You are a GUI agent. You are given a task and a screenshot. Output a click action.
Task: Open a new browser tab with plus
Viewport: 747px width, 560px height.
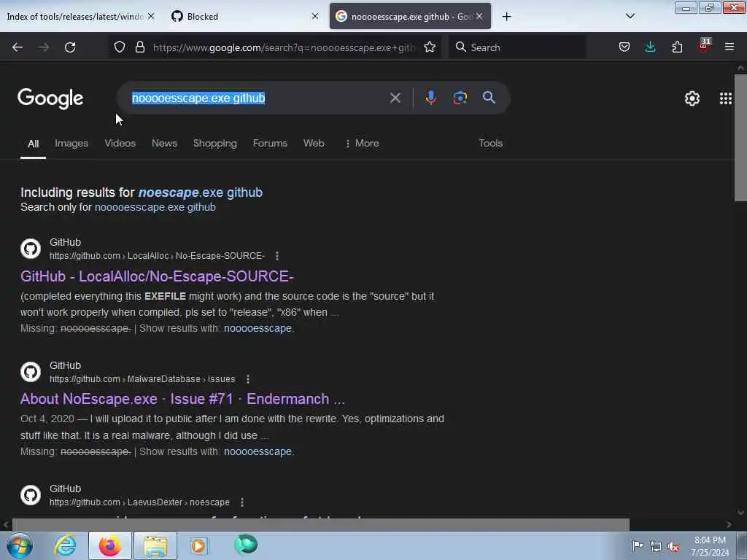[506, 17]
